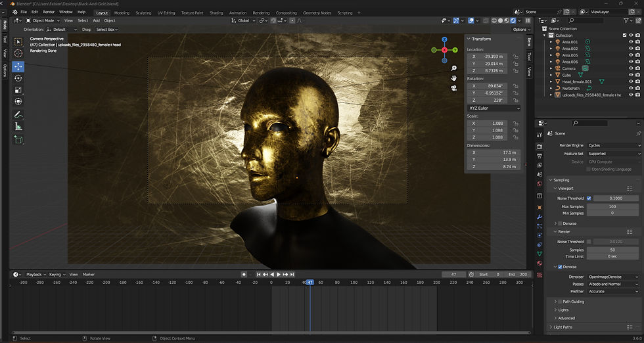Open Feature Set Supported dropdown
The width and height of the screenshot is (644, 343).
point(614,154)
